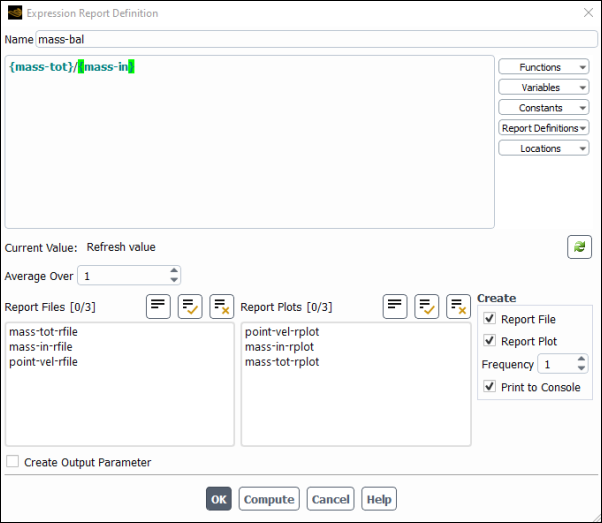Select all Report Files icon

pos(190,306)
